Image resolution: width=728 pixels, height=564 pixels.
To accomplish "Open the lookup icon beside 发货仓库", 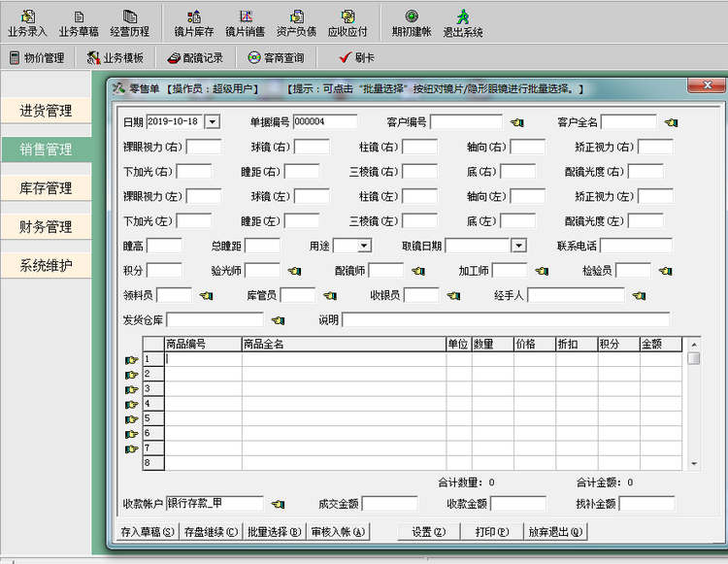I will point(278,320).
